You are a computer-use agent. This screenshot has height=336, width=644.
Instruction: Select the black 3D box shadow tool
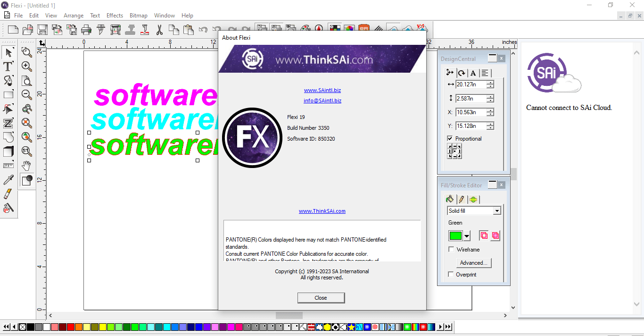[8, 151]
